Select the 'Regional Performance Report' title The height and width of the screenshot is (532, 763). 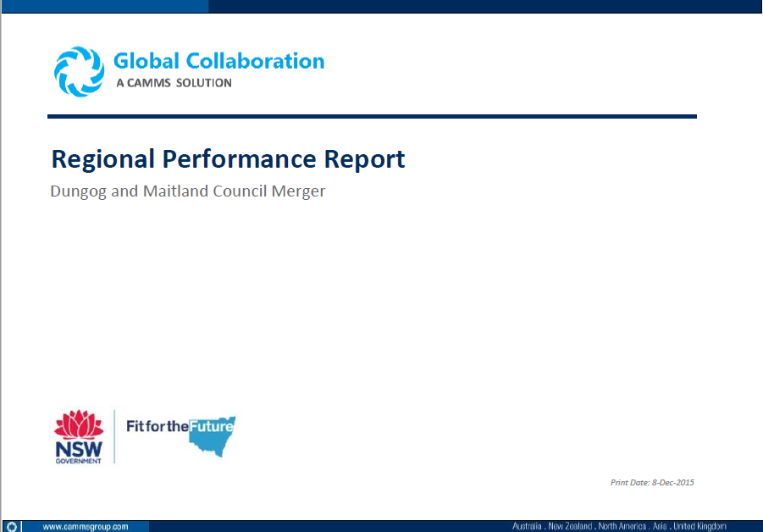[228, 159]
